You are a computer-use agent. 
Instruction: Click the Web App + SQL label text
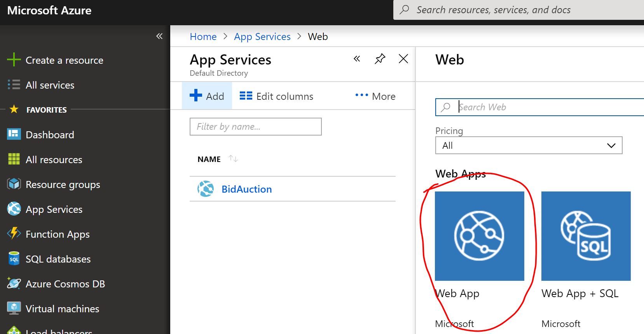580,293
